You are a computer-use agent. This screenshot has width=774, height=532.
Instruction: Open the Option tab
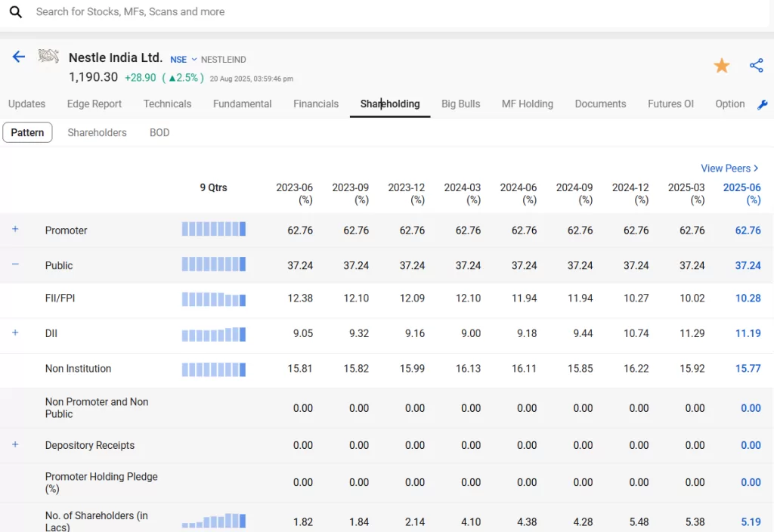(729, 104)
